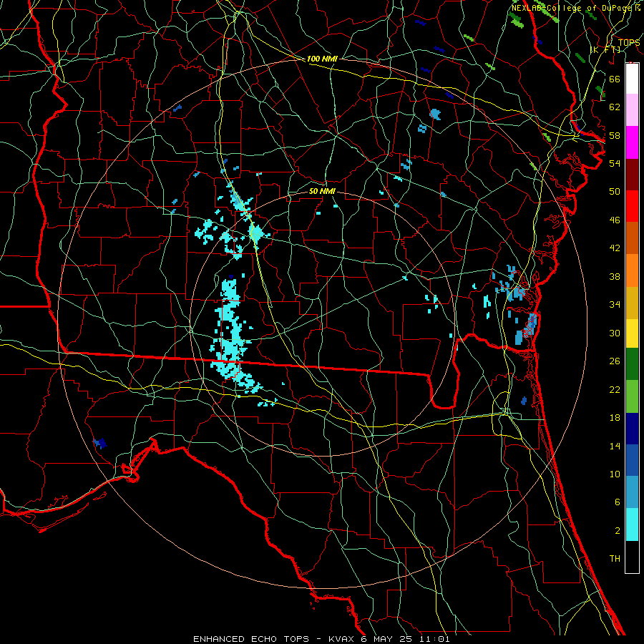Click the magenta legend swatch
Viewport: 644px width, 644px height.
[632, 142]
